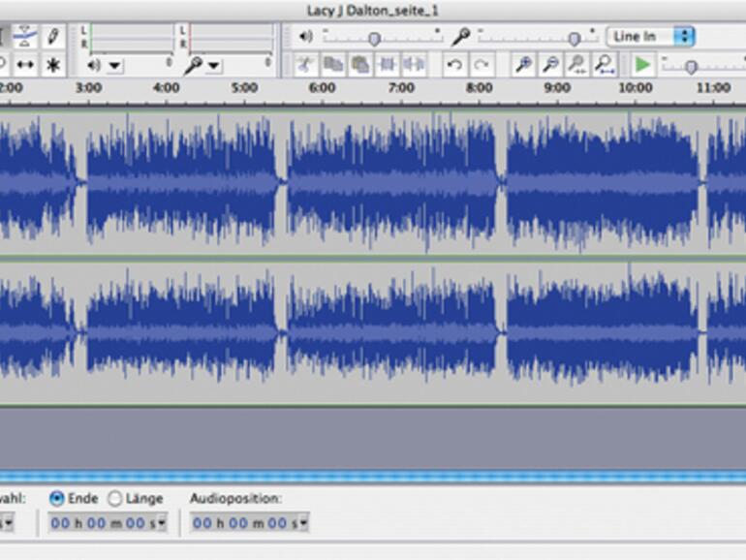The height and width of the screenshot is (560, 746).
Task: Select the Time Shift tool
Action: (x=25, y=65)
